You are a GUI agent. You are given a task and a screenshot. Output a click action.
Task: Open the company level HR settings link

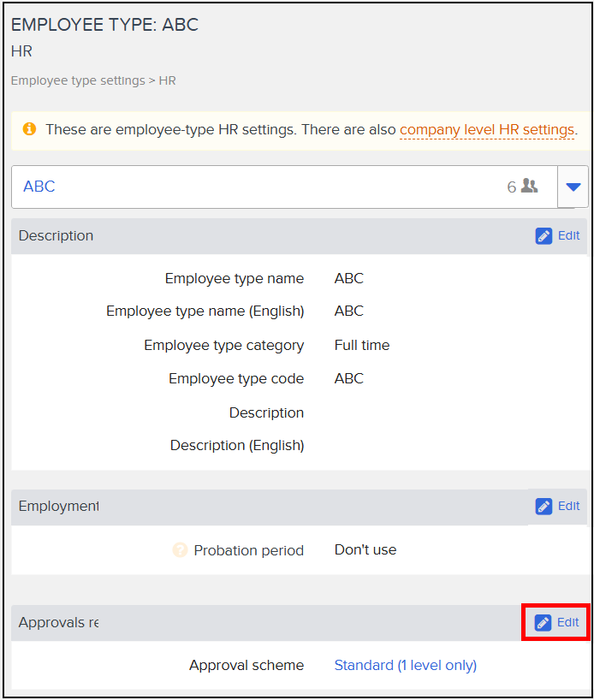[x=487, y=129]
